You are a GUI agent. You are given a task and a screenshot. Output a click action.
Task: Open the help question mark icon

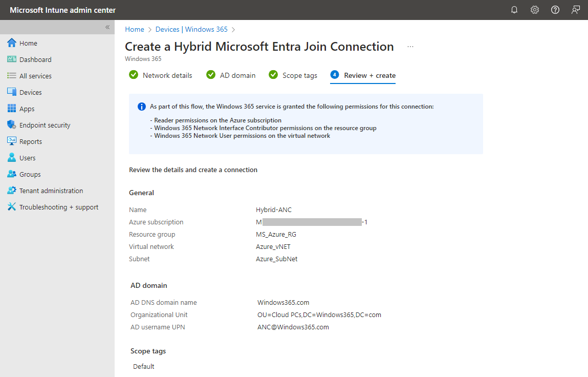point(555,10)
